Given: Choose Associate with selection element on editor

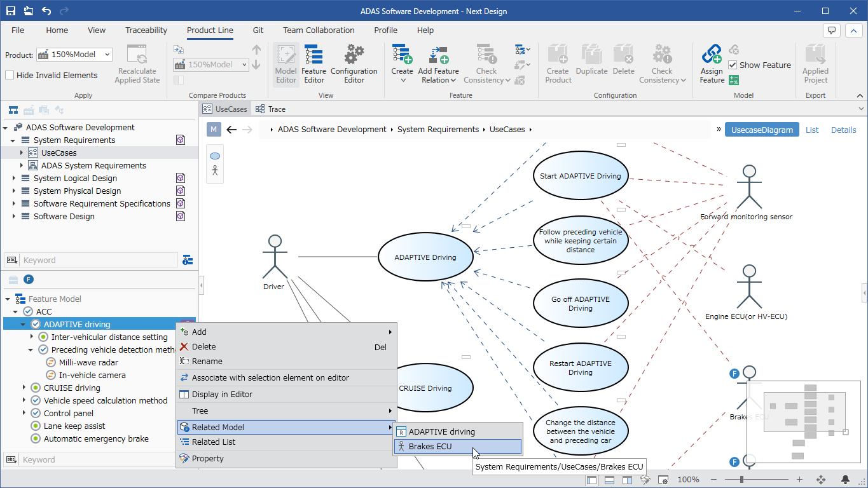Looking at the screenshot, I should click(x=286, y=377).
